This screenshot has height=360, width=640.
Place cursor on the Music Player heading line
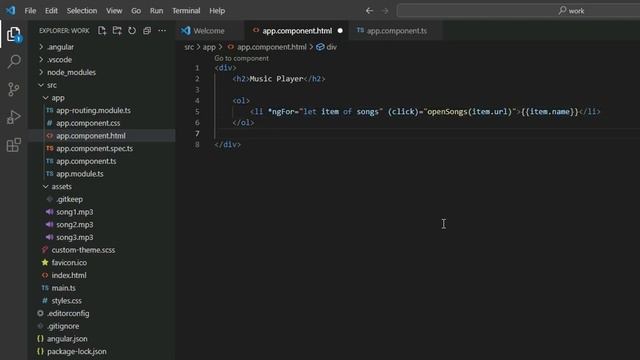(x=279, y=79)
